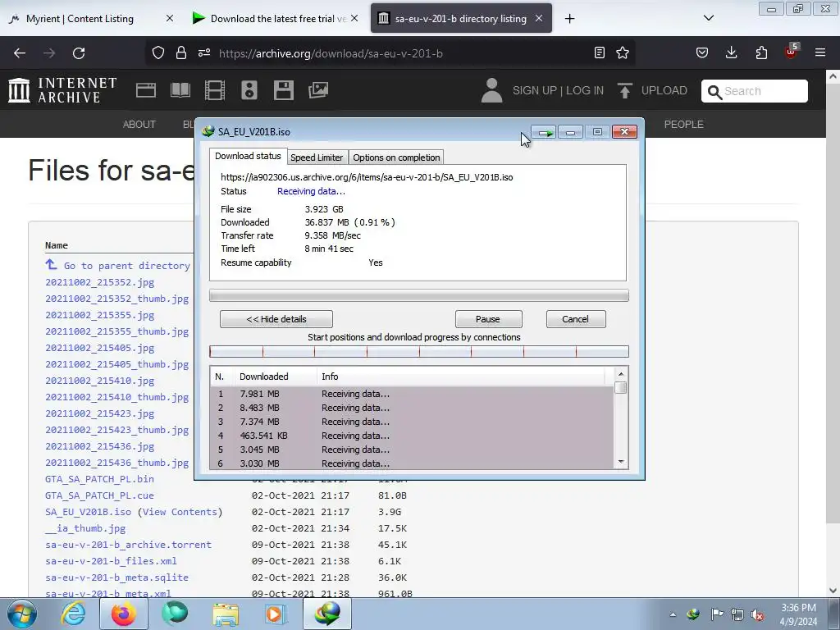This screenshot has height=630, width=840.
Task: Click the UPLOAD link text
Action: point(664,90)
